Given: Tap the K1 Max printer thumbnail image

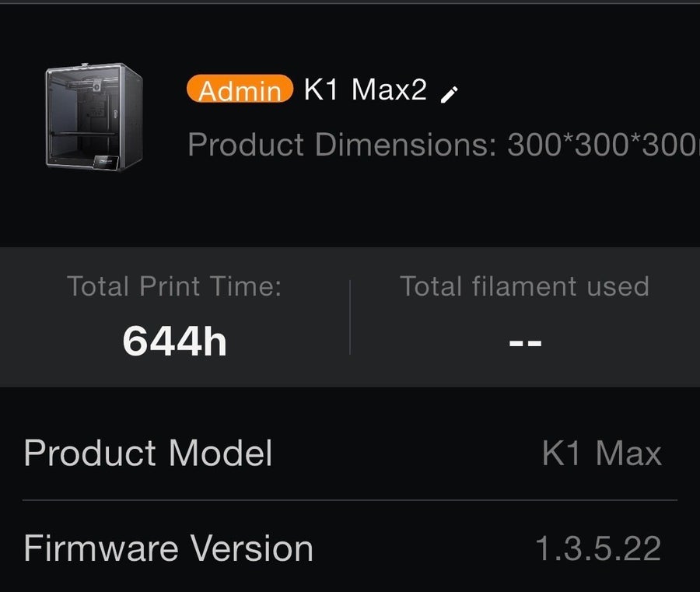Looking at the screenshot, I should [x=94, y=117].
